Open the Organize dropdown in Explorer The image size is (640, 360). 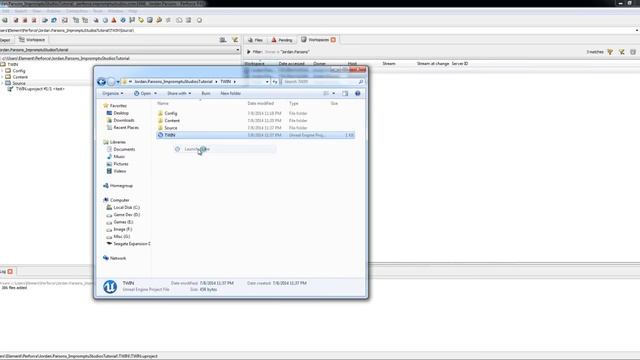pyautogui.click(x=113, y=93)
